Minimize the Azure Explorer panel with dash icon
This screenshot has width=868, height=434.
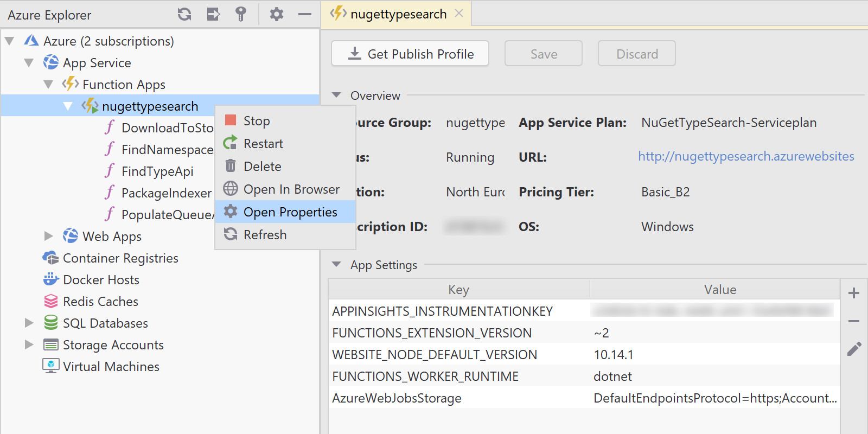[305, 14]
